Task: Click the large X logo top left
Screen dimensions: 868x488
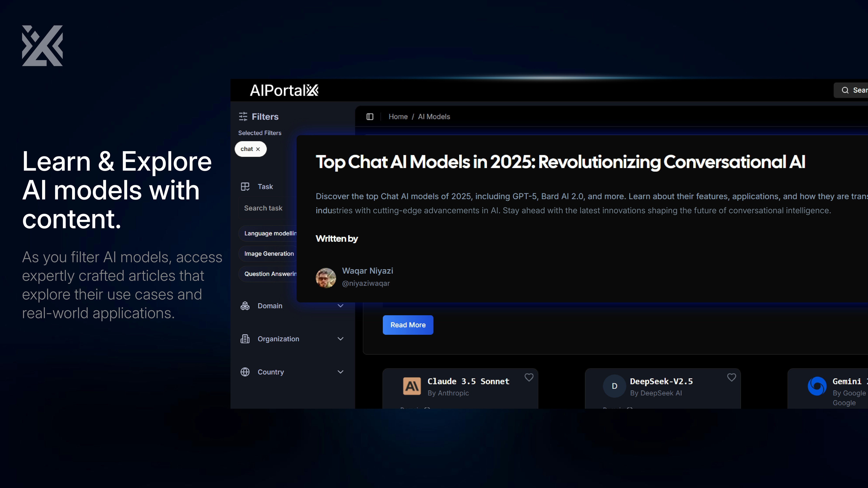Action: (x=42, y=46)
